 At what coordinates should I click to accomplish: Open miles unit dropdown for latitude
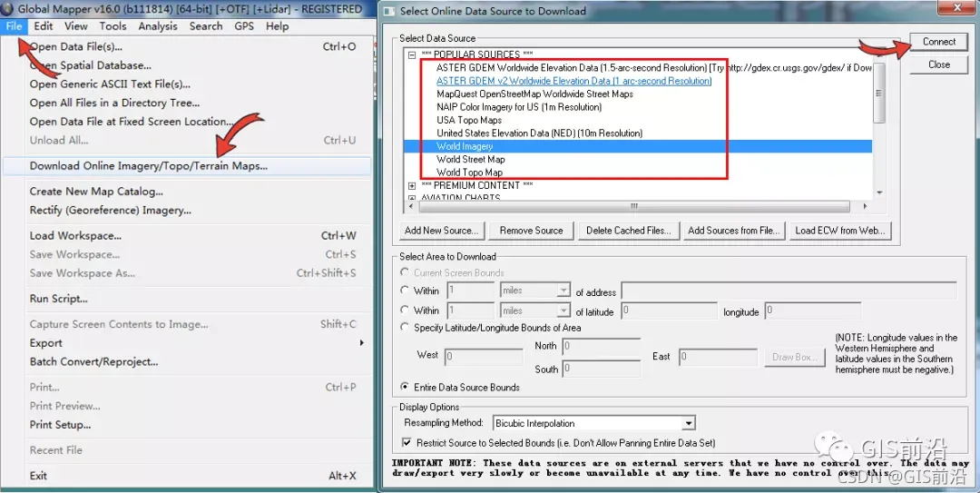(x=563, y=311)
